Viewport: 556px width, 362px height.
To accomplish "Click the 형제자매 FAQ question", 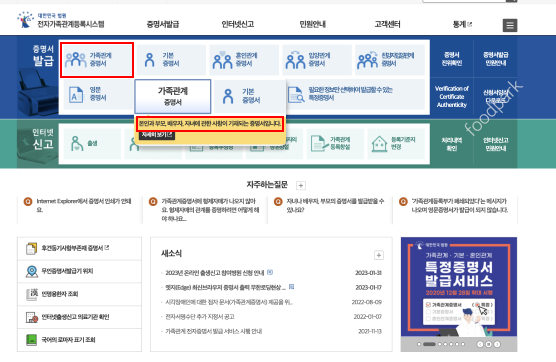I will click(x=210, y=210).
